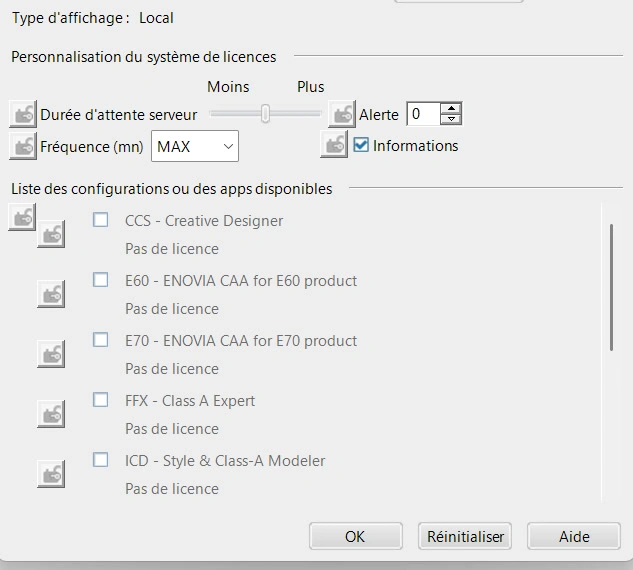Click lock icon for ICD Style & Class-A Modeler

[51, 474]
